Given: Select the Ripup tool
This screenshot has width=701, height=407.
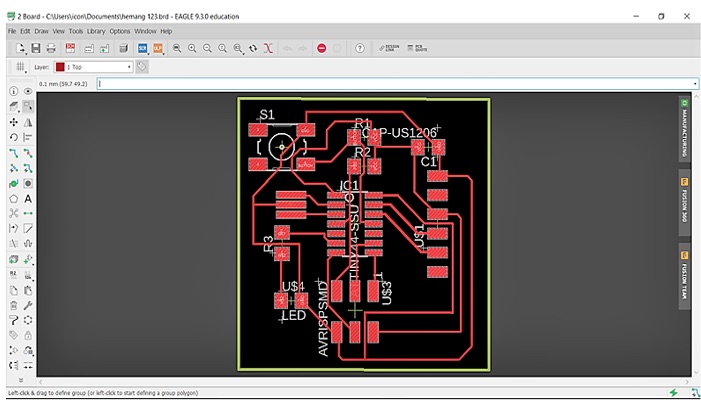Looking at the screenshot, I should (28, 153).
